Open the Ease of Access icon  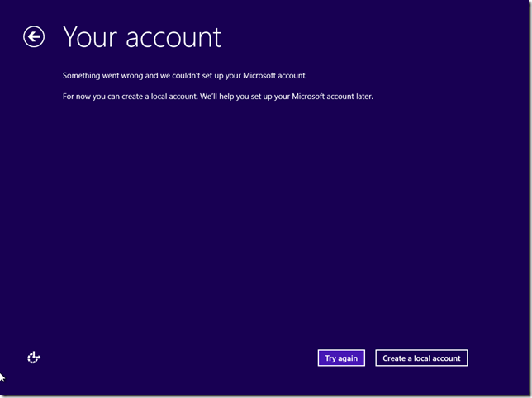click(34, 358)
